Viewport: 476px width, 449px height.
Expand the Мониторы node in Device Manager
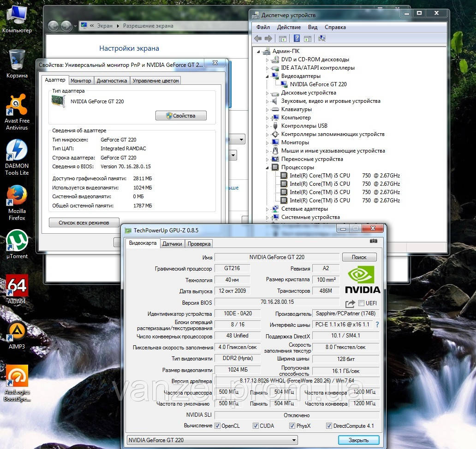pyautogui.click(x=267, y=142)
